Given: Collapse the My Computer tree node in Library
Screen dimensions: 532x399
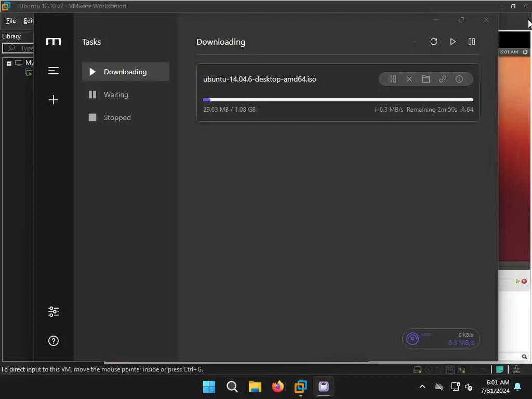Looking at the screenshot, I should [9, 63].
